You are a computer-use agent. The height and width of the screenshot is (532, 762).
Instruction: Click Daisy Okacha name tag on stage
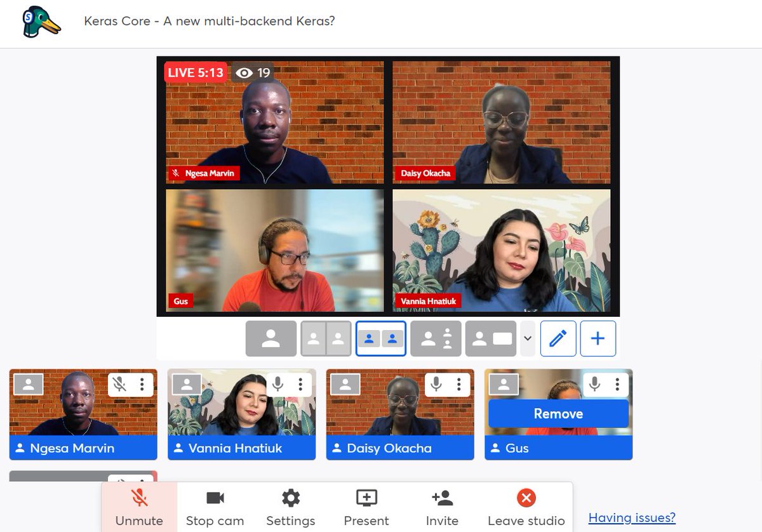click(425, 173)
